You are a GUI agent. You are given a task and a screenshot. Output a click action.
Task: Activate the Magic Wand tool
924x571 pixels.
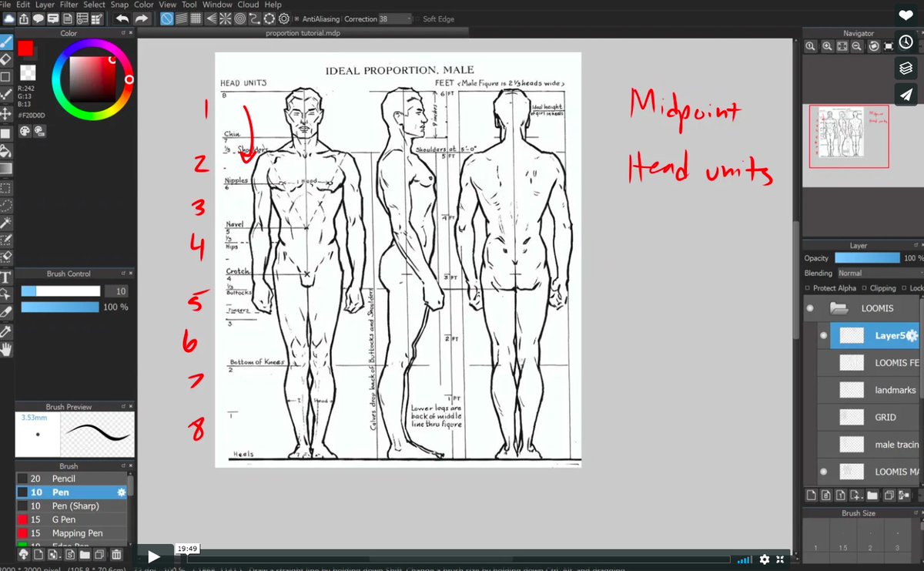tap(5, 223)
